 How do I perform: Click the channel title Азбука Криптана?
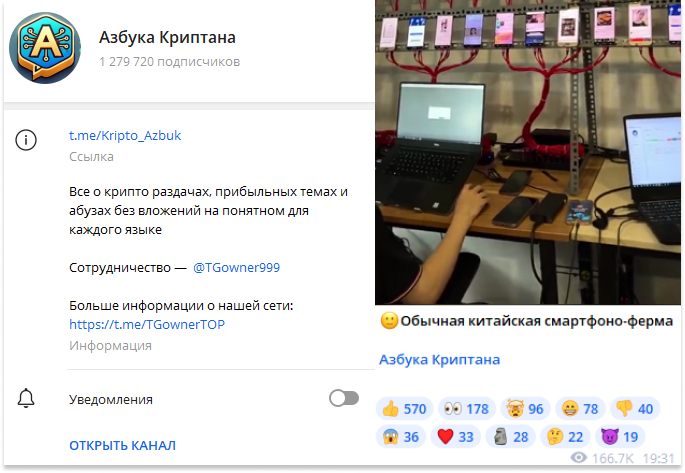[x=167, y=38]
